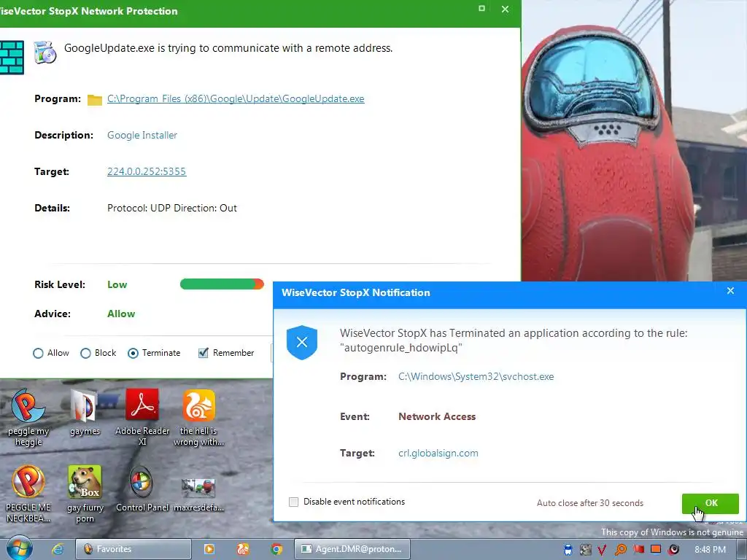The image size is (747, 560).
Task: Check Disable event notifications box
Action: point(293,502)
